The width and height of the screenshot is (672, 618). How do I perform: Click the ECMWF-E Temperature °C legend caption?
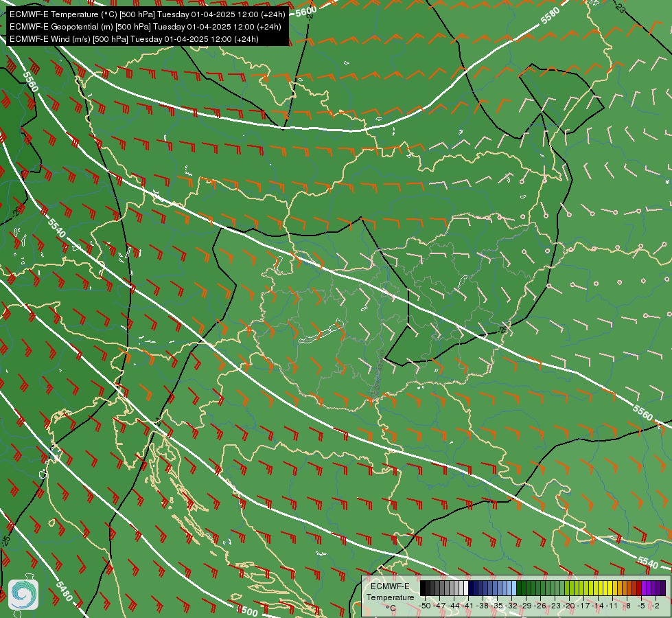(390, 597)
